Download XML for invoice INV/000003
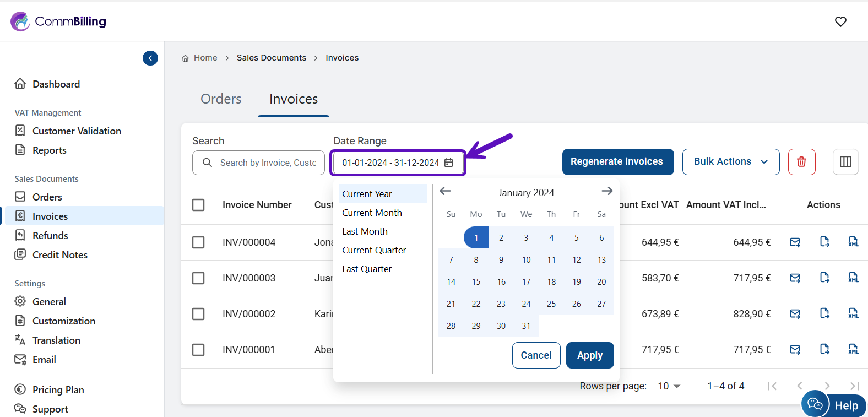868x417 pixels. click(853, 278)
